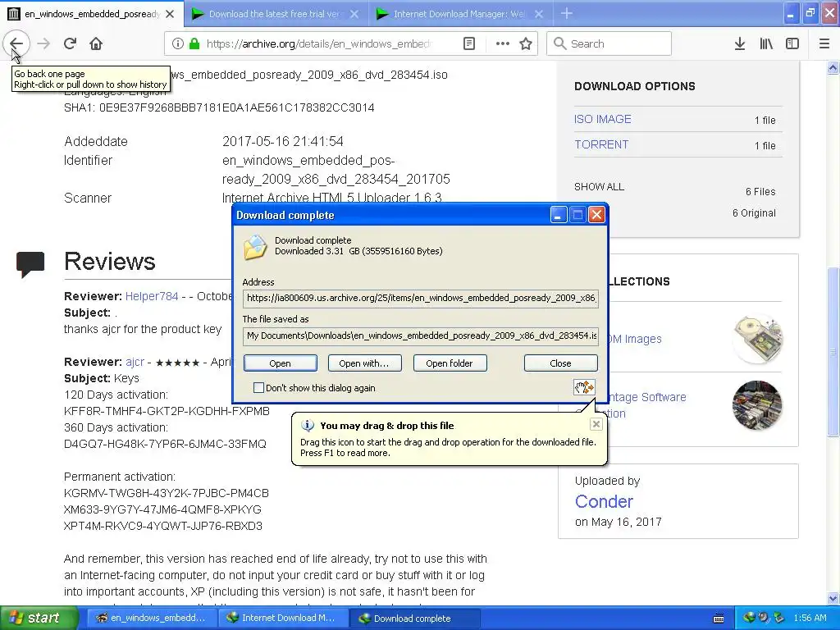Click the SHA1 hash line

[219, 107]
